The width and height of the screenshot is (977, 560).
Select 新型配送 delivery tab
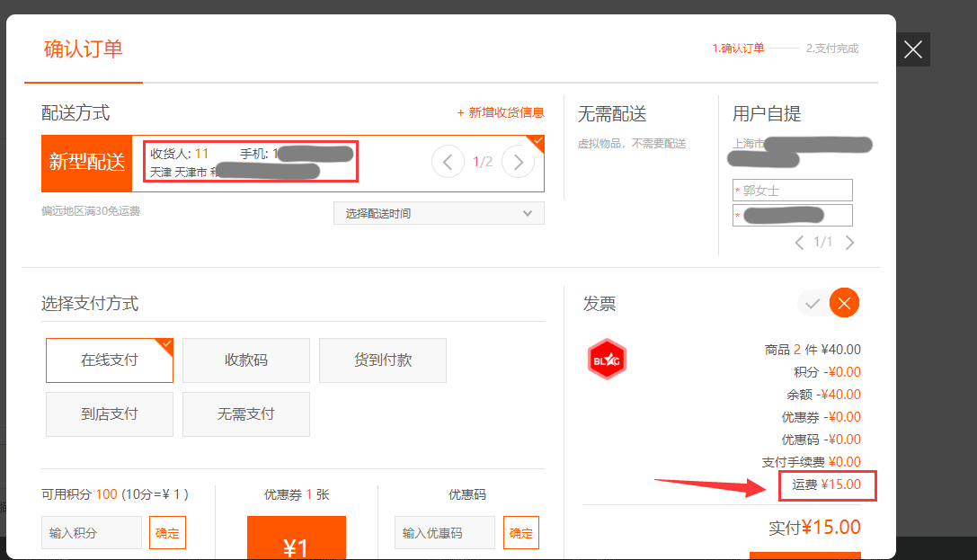click(87, 163)
